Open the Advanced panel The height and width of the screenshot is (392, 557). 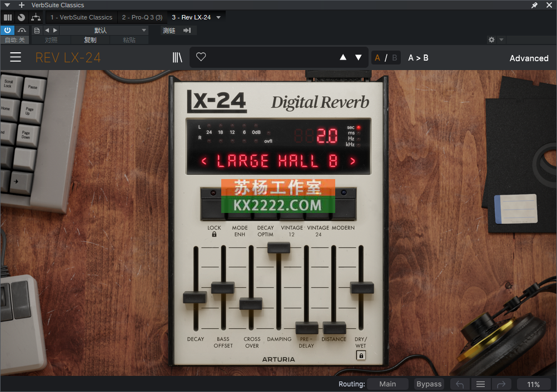tap(529, 58)
